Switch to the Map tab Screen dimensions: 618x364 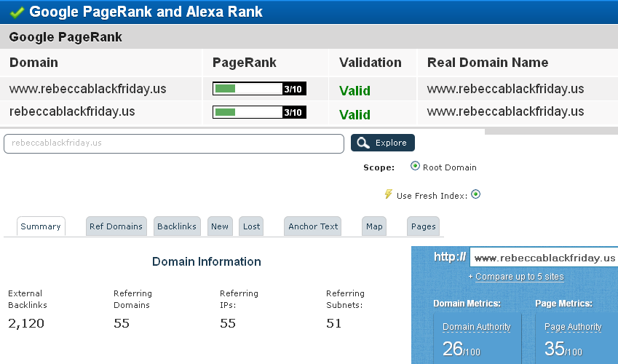point(374,226)
